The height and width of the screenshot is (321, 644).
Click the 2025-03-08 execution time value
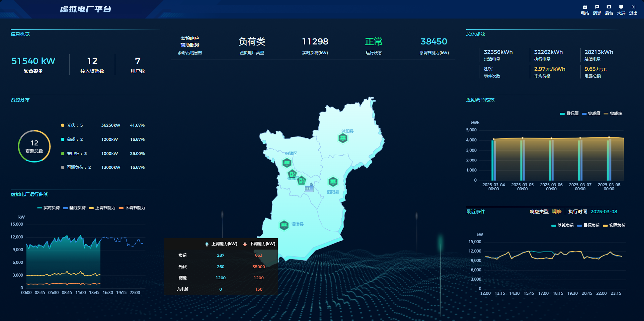pos(603,212)
